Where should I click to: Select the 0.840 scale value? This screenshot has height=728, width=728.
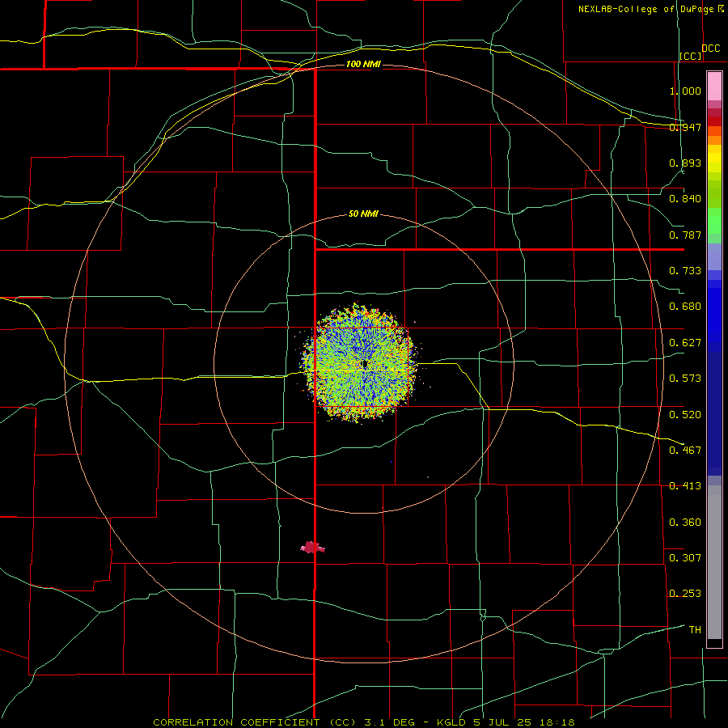pyautogui.click(x=685, y=199)
